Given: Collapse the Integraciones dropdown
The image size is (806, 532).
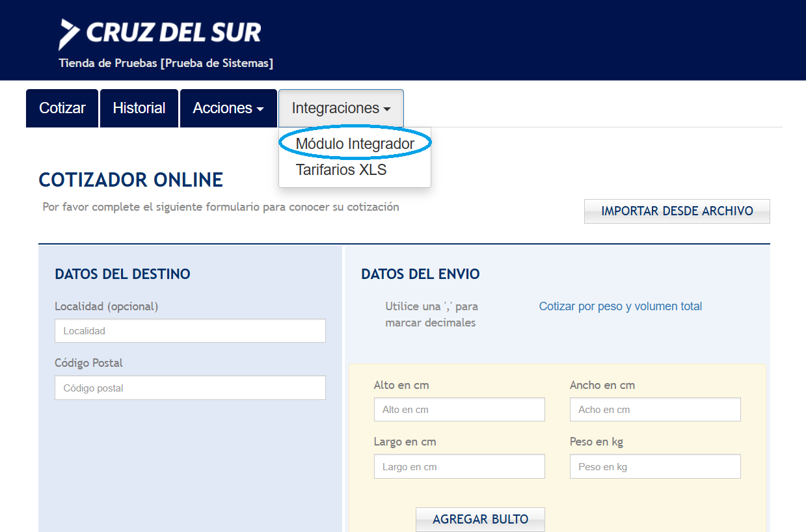Looking at the screenshot, I should tap(341, 108).
